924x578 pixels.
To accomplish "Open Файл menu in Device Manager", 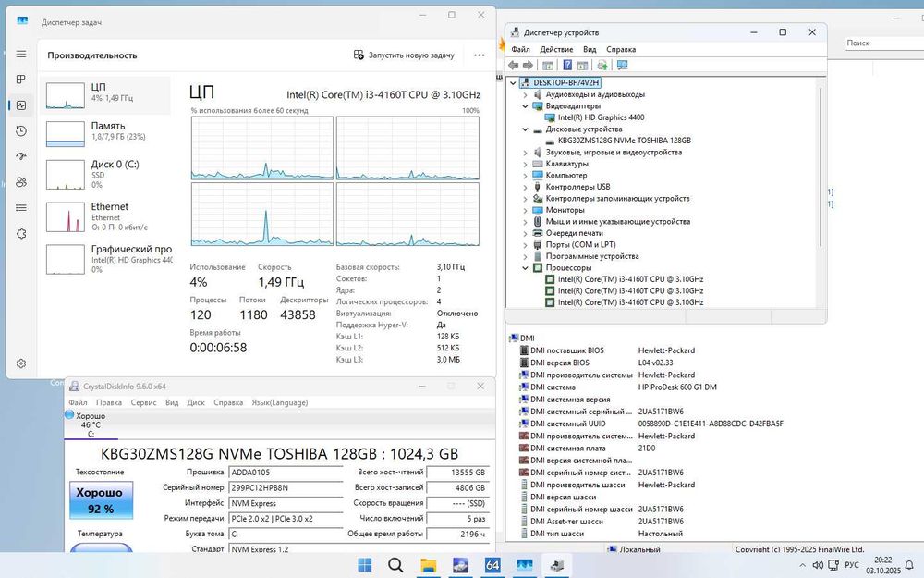I will click(520, 50).
